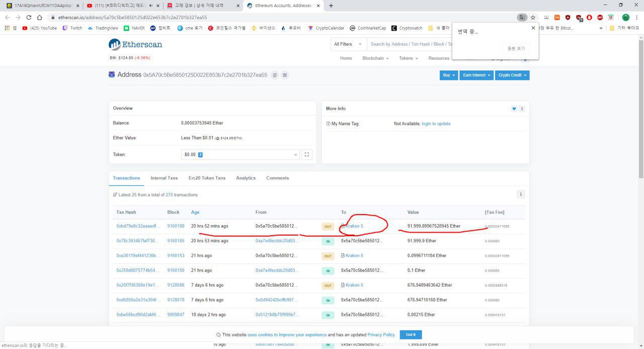Image resolution: width=644 pixels, height=349 pixels.
Task: Focus the search by address field
Action: [411, 44]
